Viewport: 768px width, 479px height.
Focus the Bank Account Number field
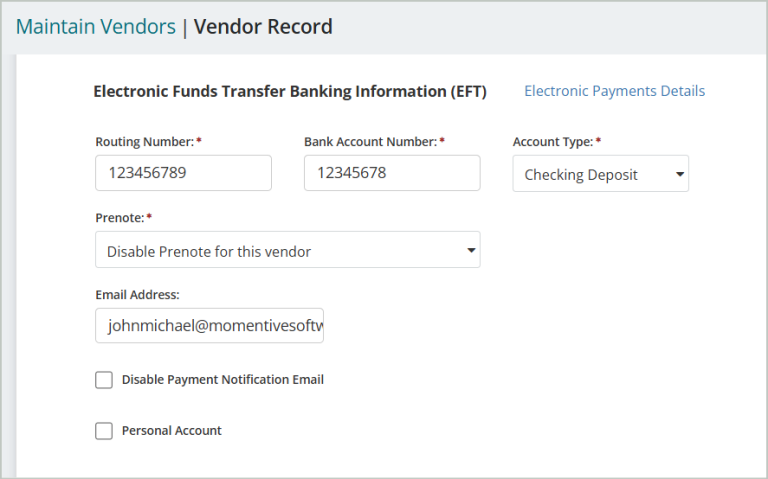[x=392, y=173]
